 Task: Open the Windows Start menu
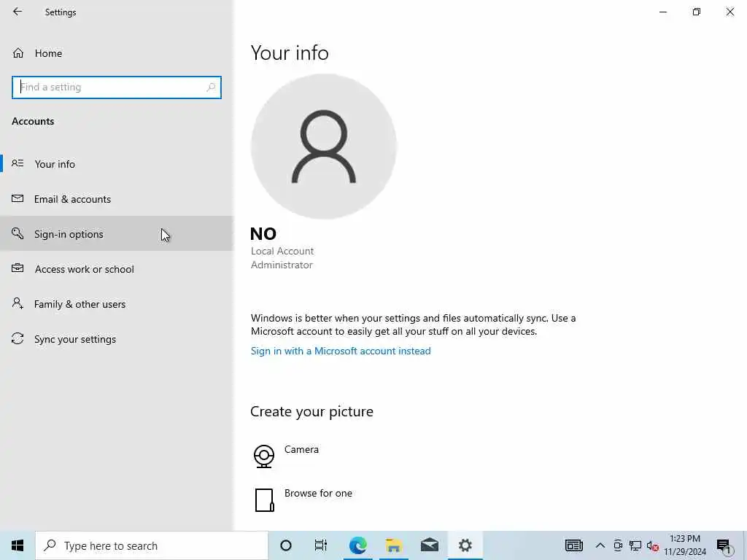(x=18, y=545)
